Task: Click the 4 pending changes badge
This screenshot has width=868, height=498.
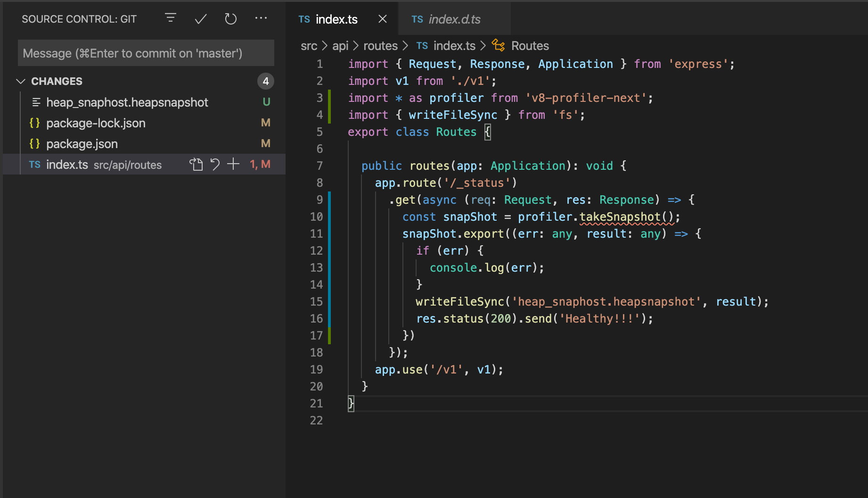Action: click(265, 81)
